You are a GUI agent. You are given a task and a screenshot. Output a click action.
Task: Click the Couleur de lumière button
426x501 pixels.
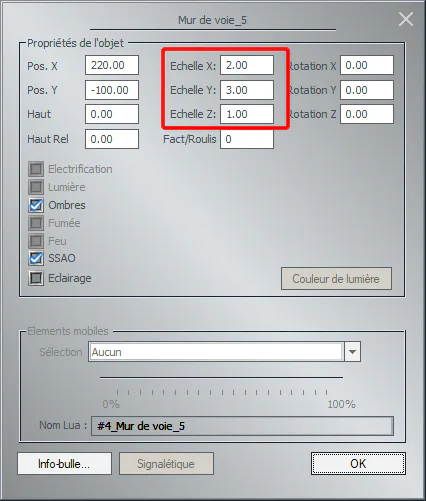336,279
